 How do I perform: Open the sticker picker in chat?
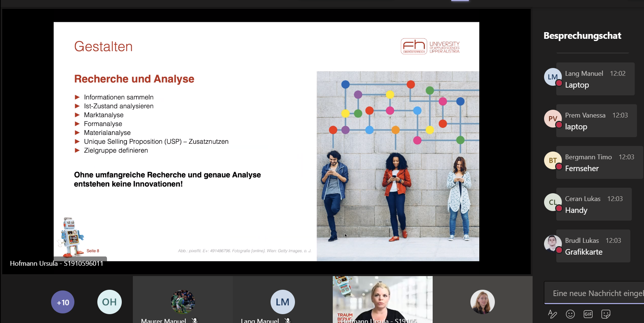tap(606, 314)
